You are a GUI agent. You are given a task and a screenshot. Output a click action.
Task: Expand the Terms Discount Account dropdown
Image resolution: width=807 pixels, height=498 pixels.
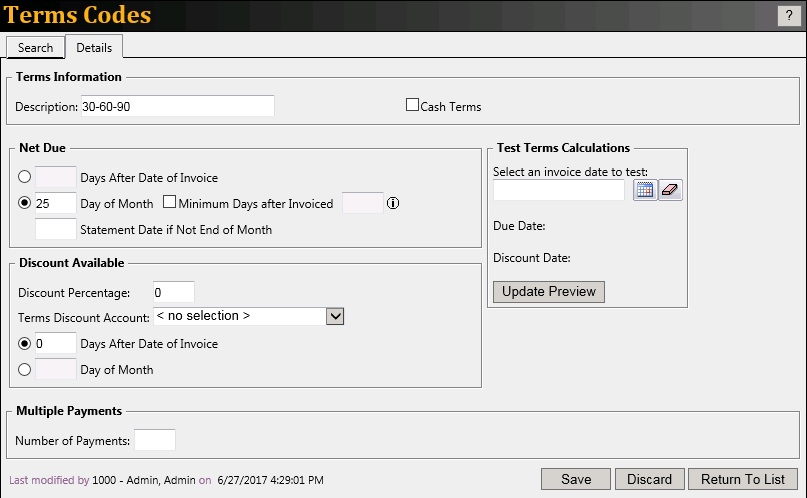coord(335,316)
